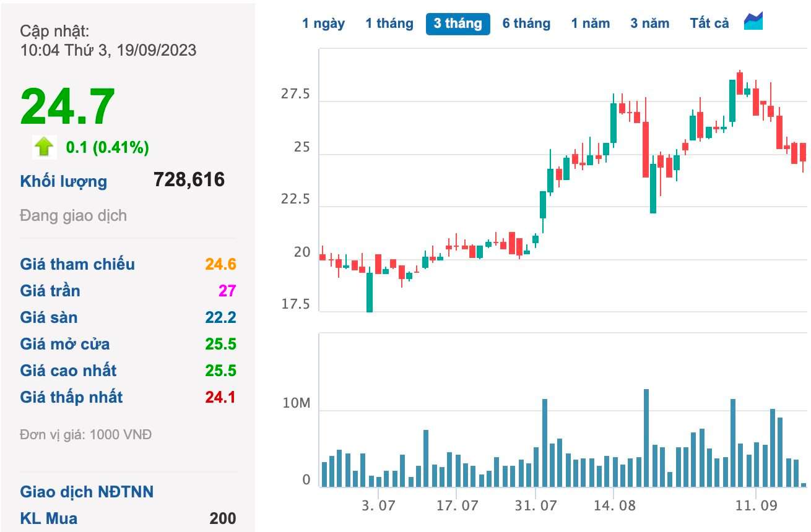Select the '6 tháng' time range tab

(526, 24)
